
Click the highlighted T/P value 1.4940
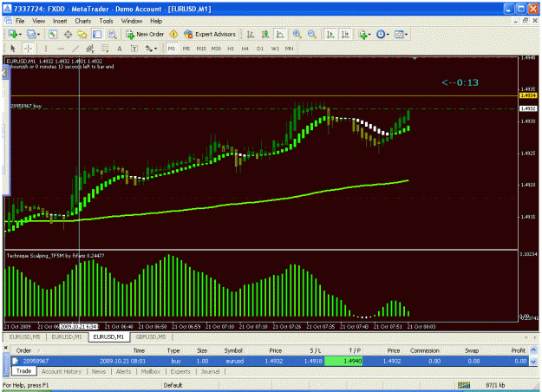(x=343, y=362)
